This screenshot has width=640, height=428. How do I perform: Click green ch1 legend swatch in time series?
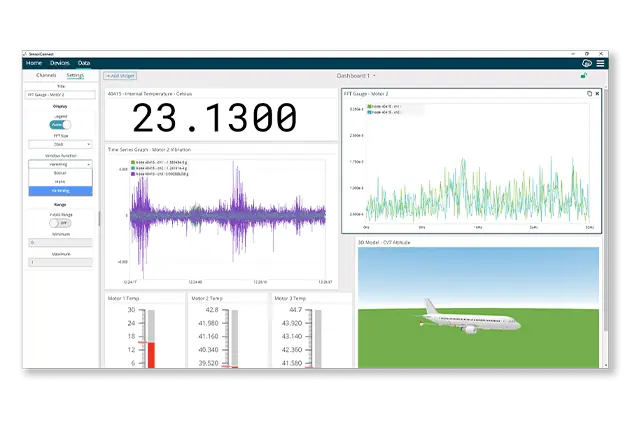tap(133, 162)
